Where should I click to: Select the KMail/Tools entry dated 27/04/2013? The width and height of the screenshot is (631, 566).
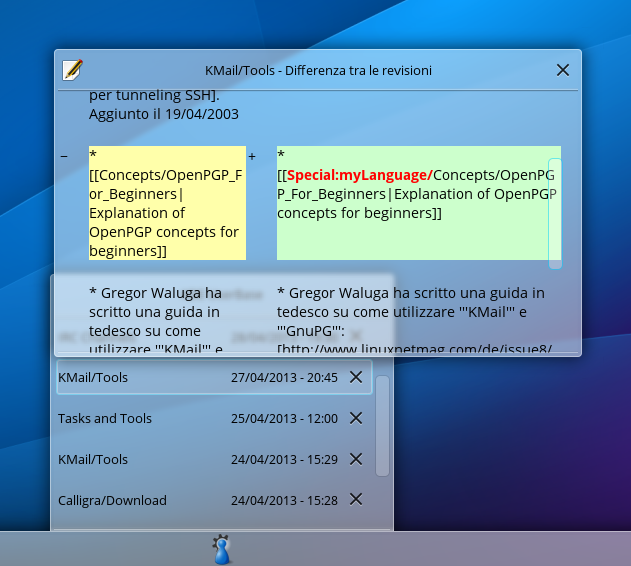click(214, 377)
